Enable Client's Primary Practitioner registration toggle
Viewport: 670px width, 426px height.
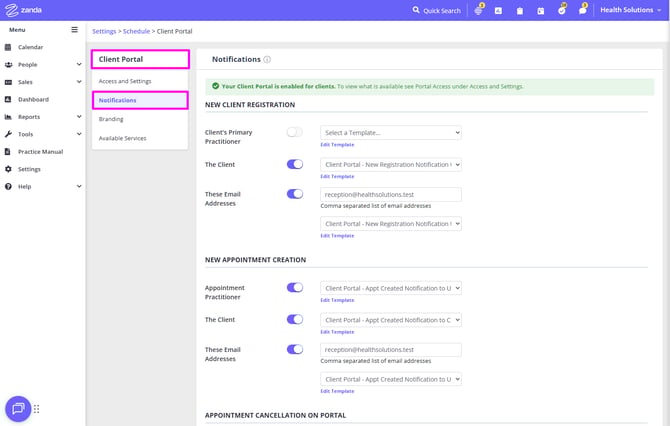tap(294, 132)
